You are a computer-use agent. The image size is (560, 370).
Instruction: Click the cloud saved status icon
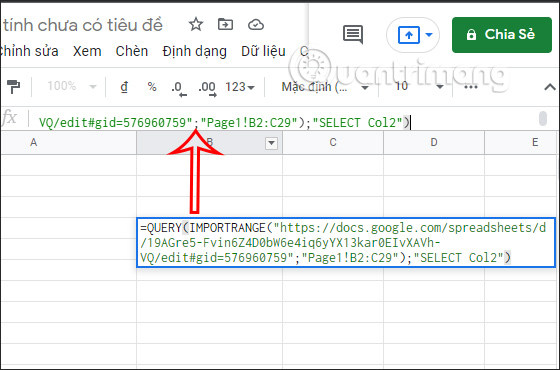pyautogui.click(x=256, y=25)
